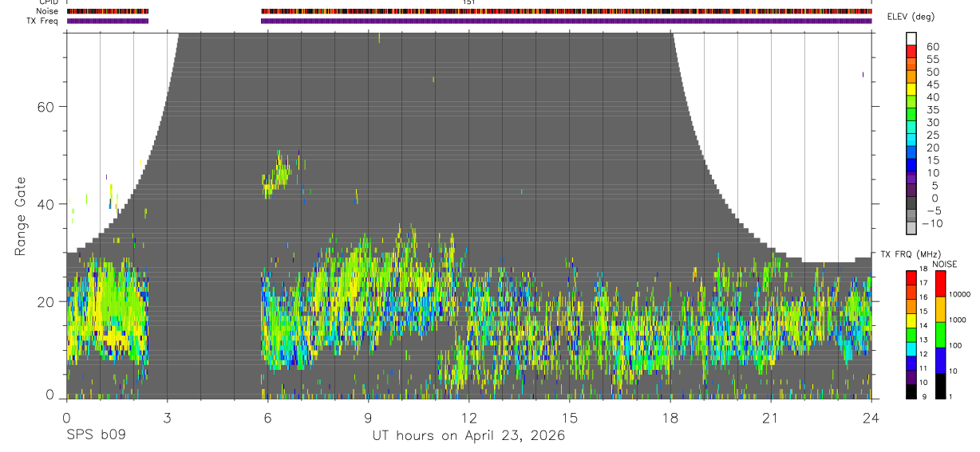Click the SPS b09 radar beam label

tap(96, 435)
